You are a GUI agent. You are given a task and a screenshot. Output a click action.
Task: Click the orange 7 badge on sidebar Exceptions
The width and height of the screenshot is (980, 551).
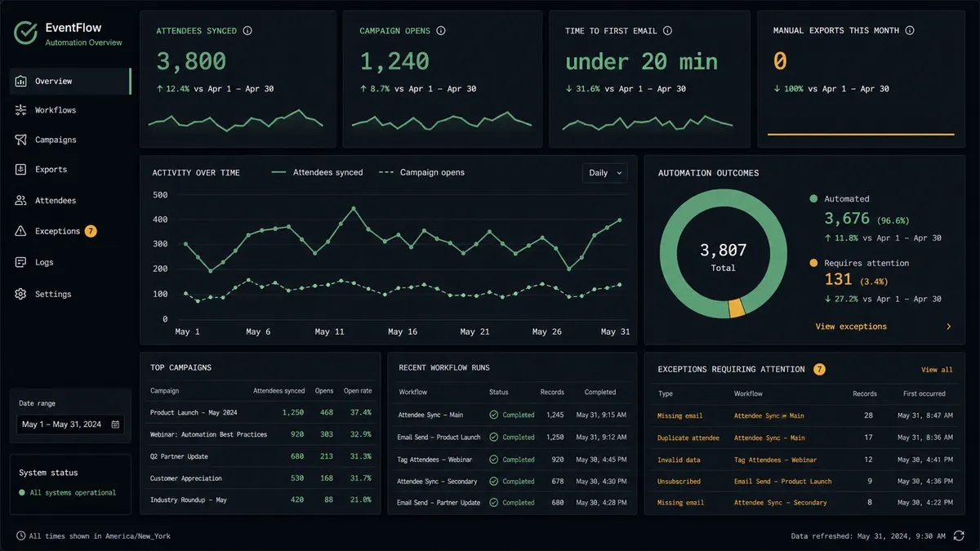pos(91,231)
